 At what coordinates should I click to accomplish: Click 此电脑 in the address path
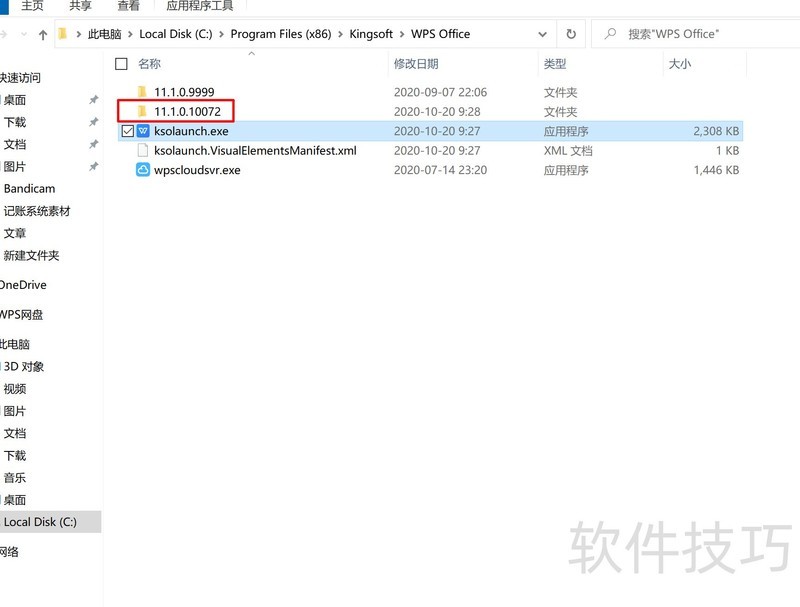(x=105, y=34)
